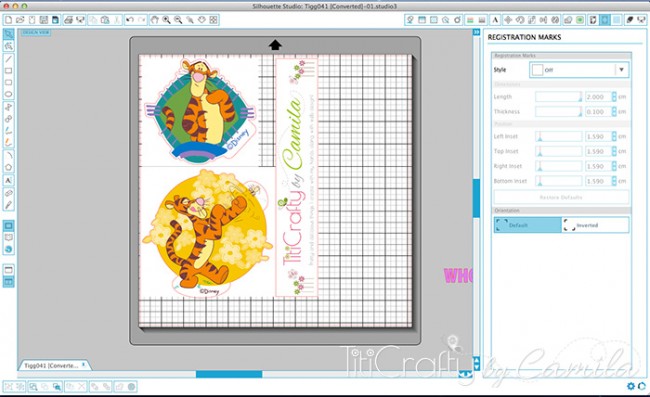Select the Edit Points tool

(8, 46)
